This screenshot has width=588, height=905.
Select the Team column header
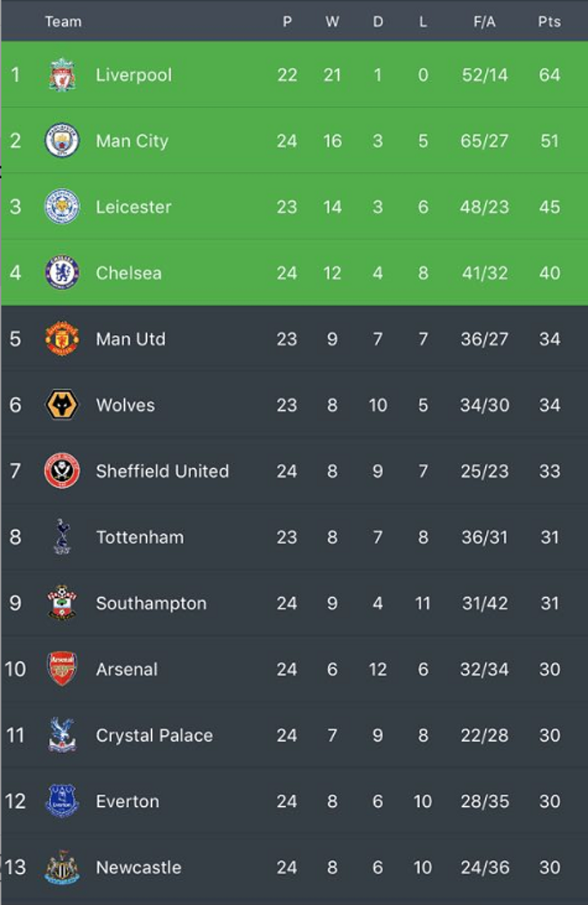point(63,22)
